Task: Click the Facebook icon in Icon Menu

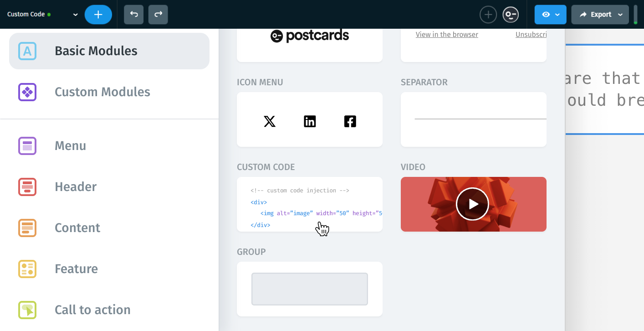Action: coord(350,121)
